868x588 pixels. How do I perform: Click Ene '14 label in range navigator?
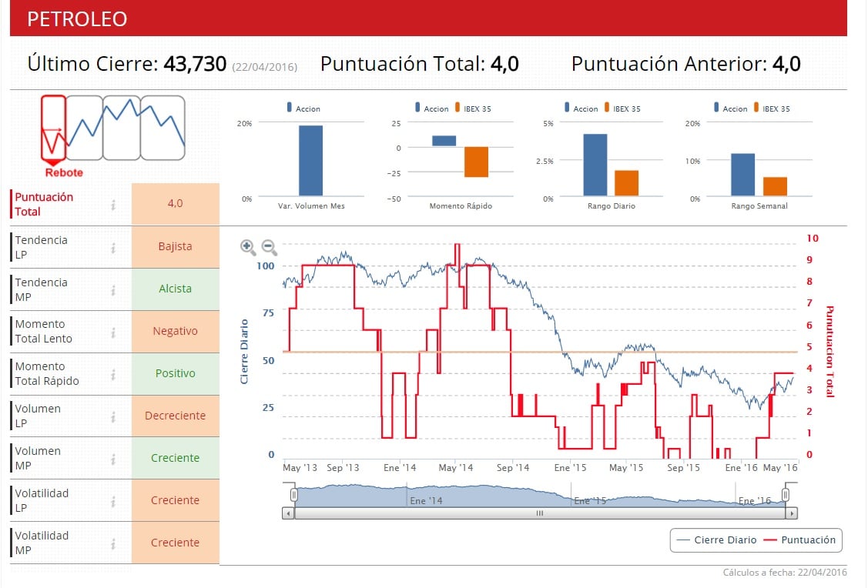pyautogui.click(x=426, y=500)
